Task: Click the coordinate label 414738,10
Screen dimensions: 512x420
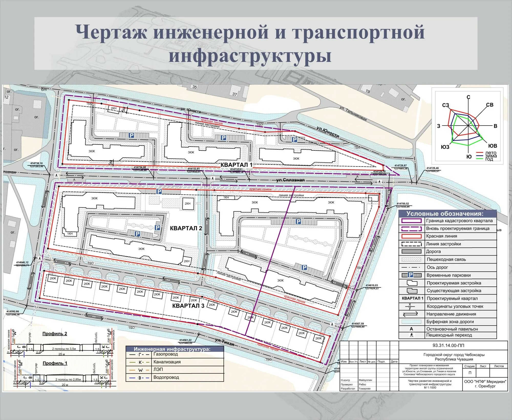Action: 37,163
